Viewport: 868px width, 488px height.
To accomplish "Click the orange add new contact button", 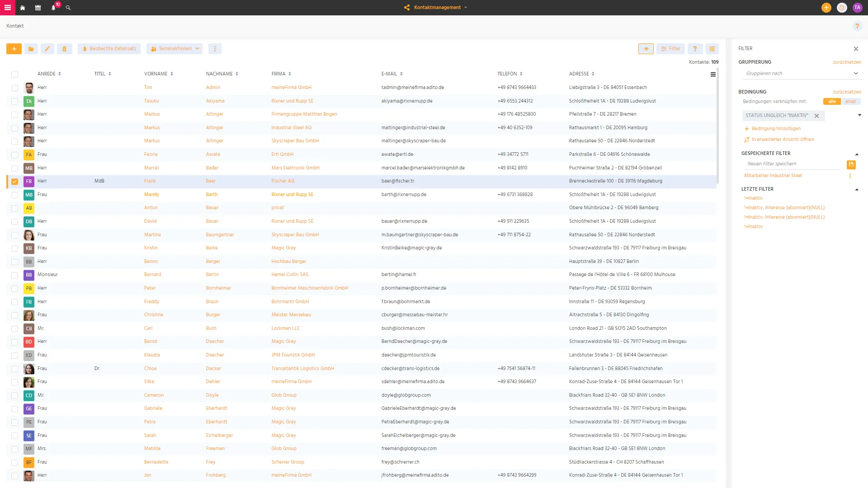I will pos(14,49).
